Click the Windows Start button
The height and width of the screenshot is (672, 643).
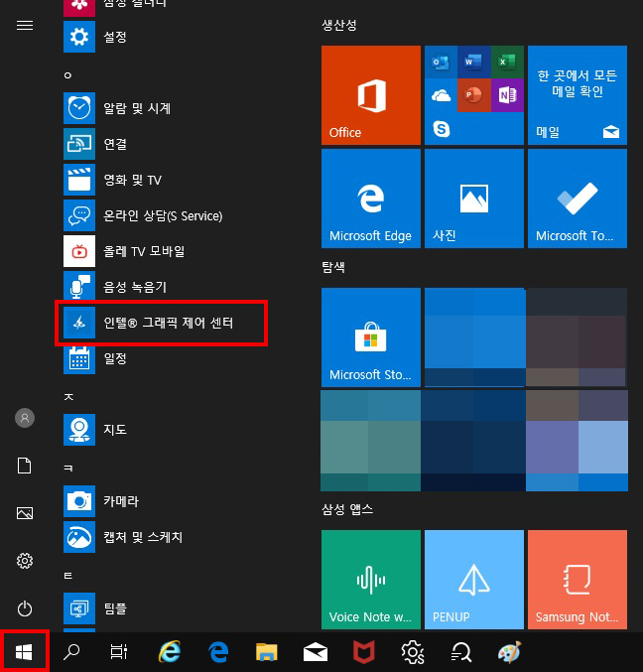[24, 652]
